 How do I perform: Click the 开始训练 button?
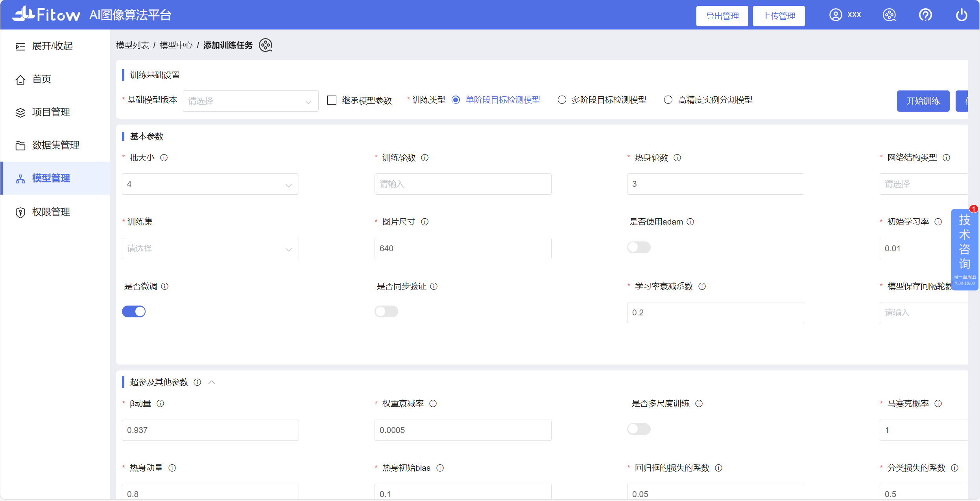(x=923, y=101)
